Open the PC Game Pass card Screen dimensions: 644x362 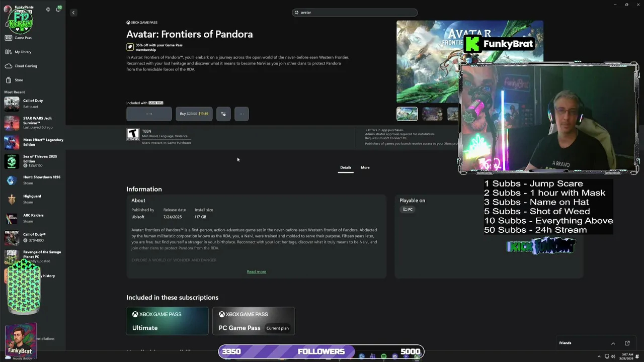(x=254, y=321)
